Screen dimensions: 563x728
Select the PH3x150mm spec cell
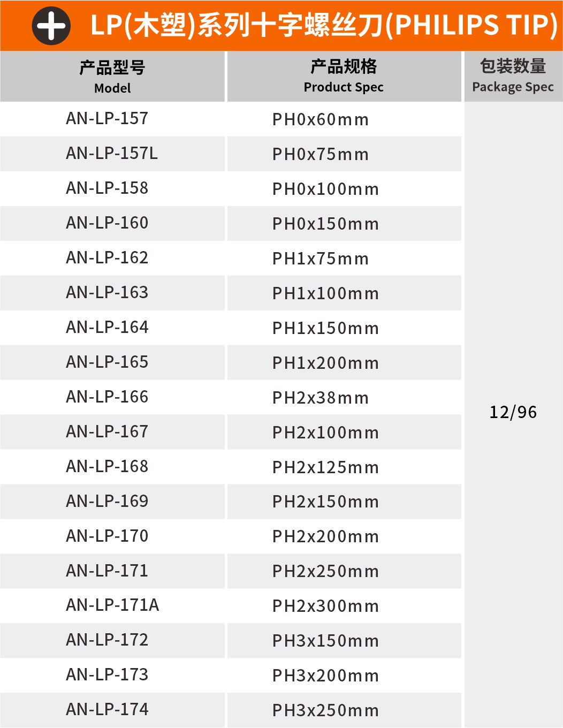pyautogui.click(x=325, y=641)
